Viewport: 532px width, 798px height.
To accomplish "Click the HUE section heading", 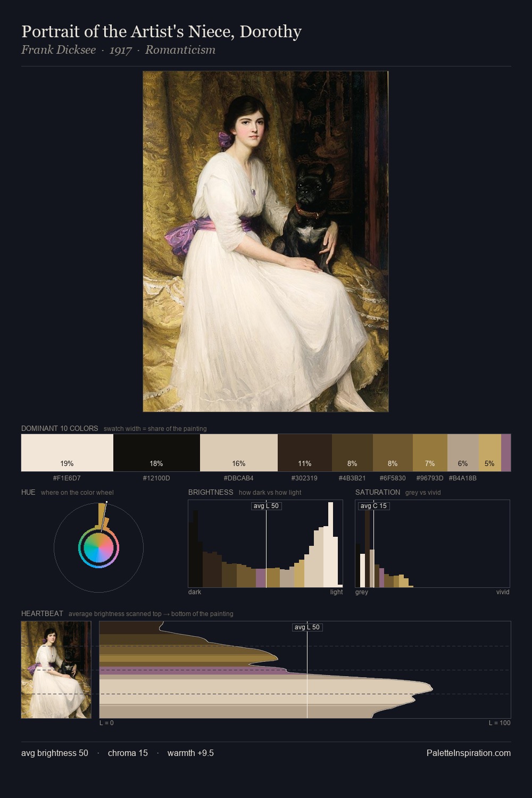I will click(x=28, y=492).
